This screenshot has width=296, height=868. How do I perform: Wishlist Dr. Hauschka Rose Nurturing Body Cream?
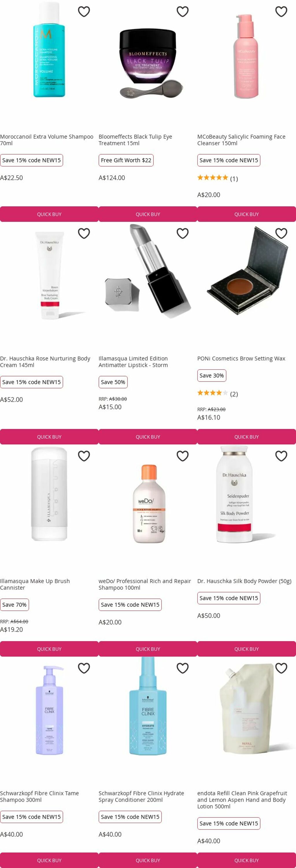tap(84, 233)
